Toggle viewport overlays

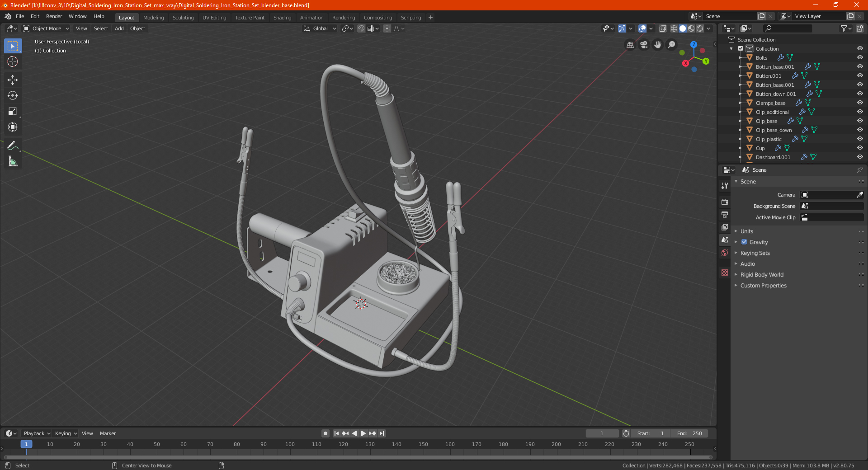click(642, 28)
